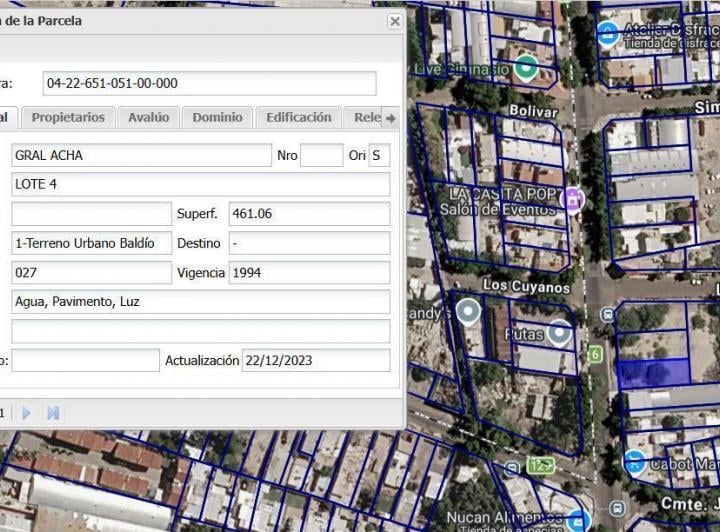Click the Live Gimnasio green map marker
This screenshot has height=532, width=720.
tap(526, 68)
